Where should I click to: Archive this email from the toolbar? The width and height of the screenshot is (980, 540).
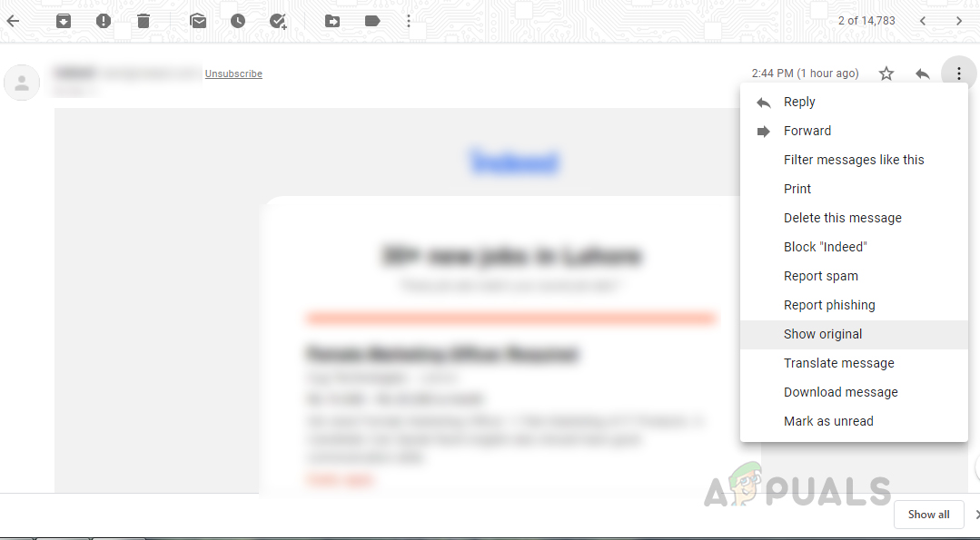pyautogui.click(x=64, y=21)
